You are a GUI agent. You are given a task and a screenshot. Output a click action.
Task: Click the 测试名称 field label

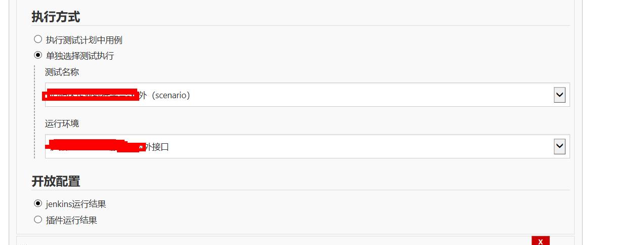pos(62,72)
